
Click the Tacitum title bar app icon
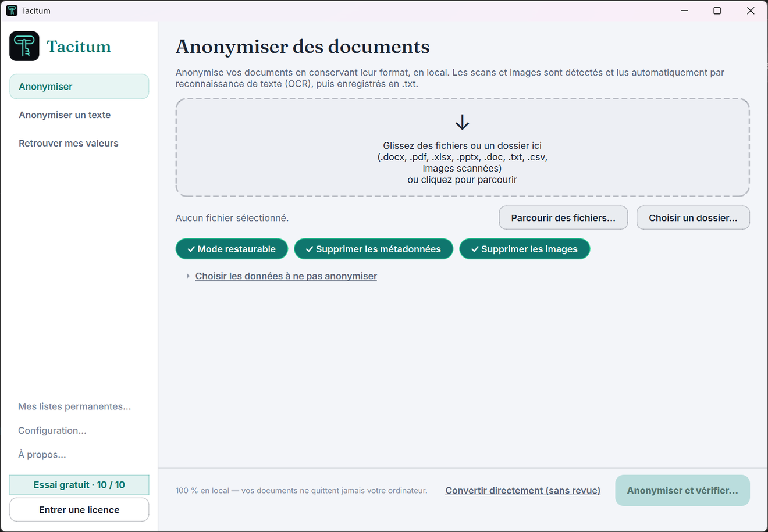point(12,10)
